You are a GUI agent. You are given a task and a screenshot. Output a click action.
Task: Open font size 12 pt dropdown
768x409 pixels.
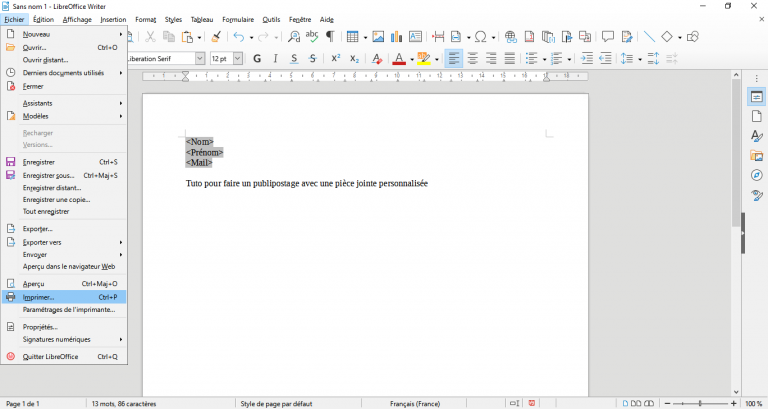click(238, 59)
